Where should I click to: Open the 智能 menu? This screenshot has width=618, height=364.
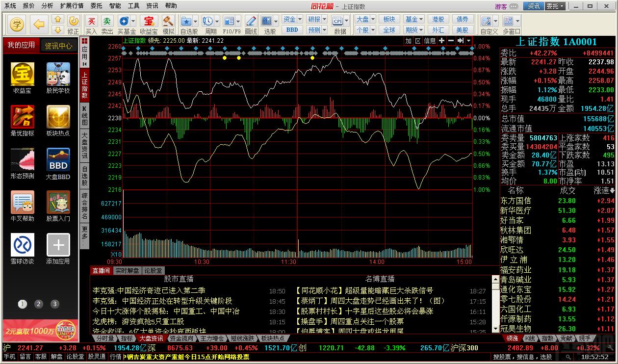pyautogui.click(x=115, y=6)
